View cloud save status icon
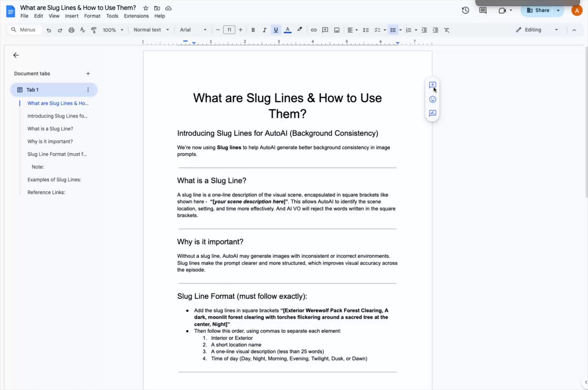The width and height of the screenshot is (588, 390). click(169, 8)
